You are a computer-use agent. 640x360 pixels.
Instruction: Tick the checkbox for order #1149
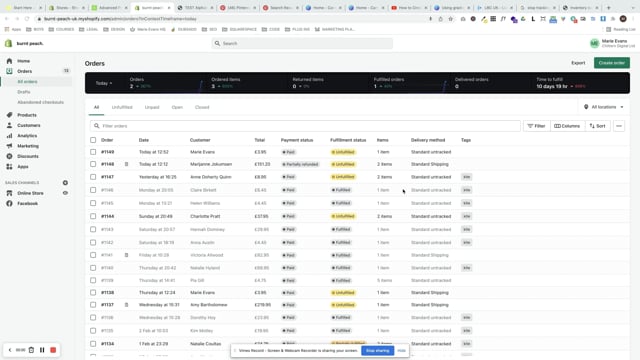tap(93, 152)
